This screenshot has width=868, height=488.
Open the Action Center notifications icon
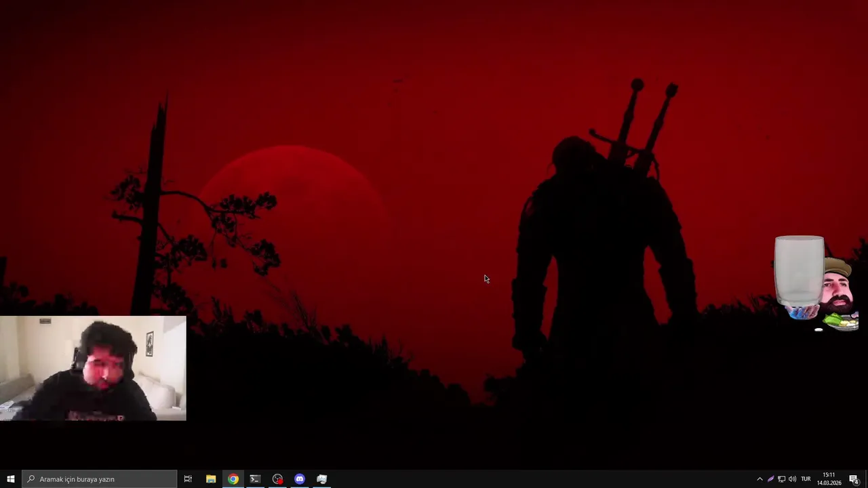pyautogui.click(x=854, y=479)
